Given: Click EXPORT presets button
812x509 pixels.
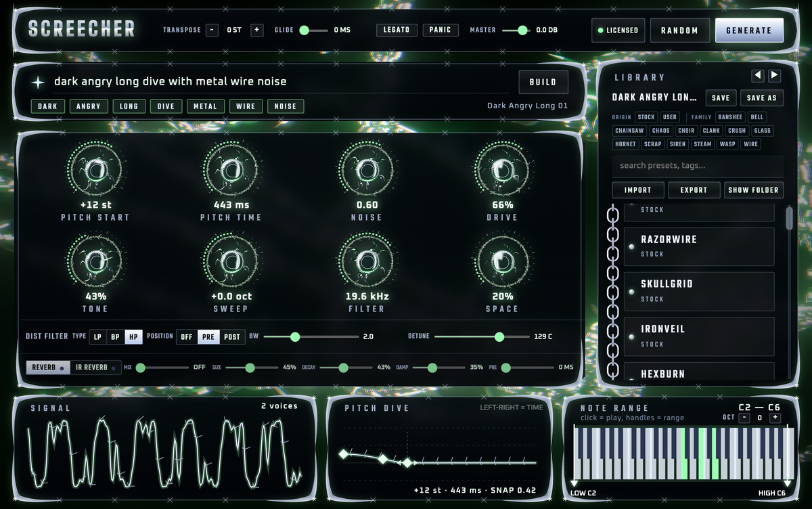Looking at the screenshot, I should point(694,190).
